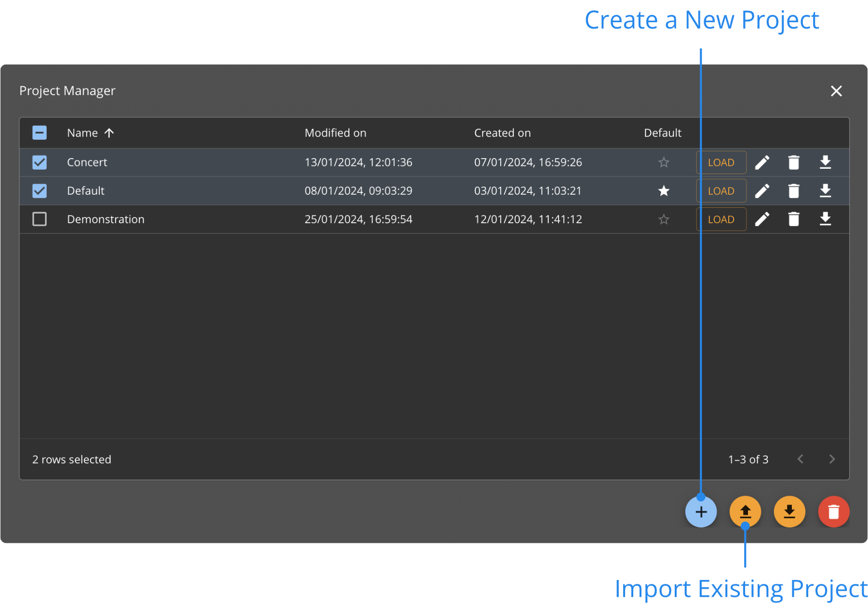Sort by Modified on column header
This screenshot has width=868, height=607.
click(335, 133)
